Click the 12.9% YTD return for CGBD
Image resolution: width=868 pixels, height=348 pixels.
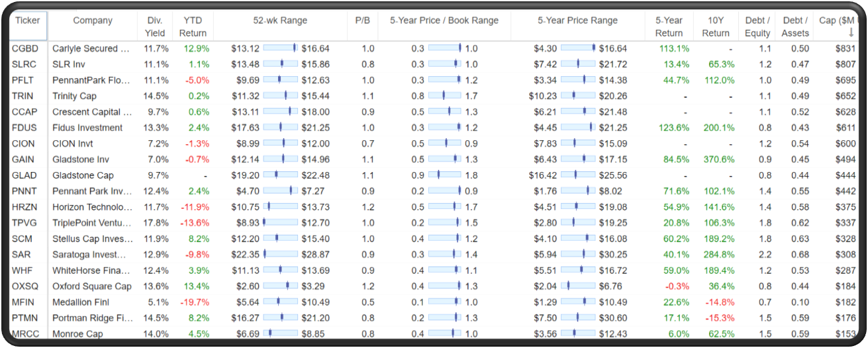pos(197,48)
